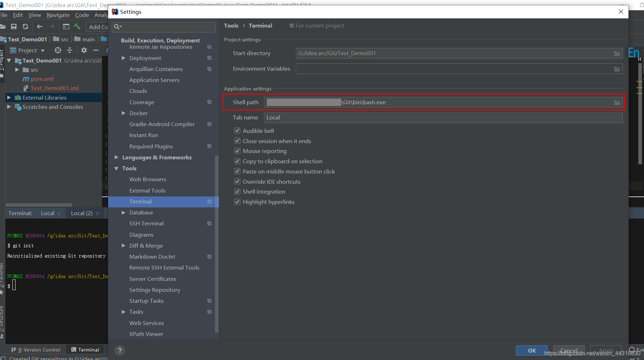
Task: Click the Forward navigation arrow icon
Action: tap(52, 26)
